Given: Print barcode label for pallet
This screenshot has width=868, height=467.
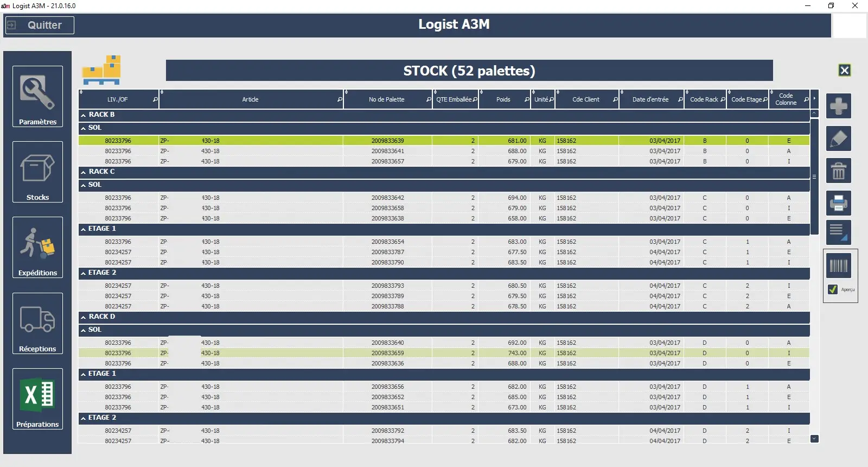Looking at the screenshot, I should click(x=839, y=266).
